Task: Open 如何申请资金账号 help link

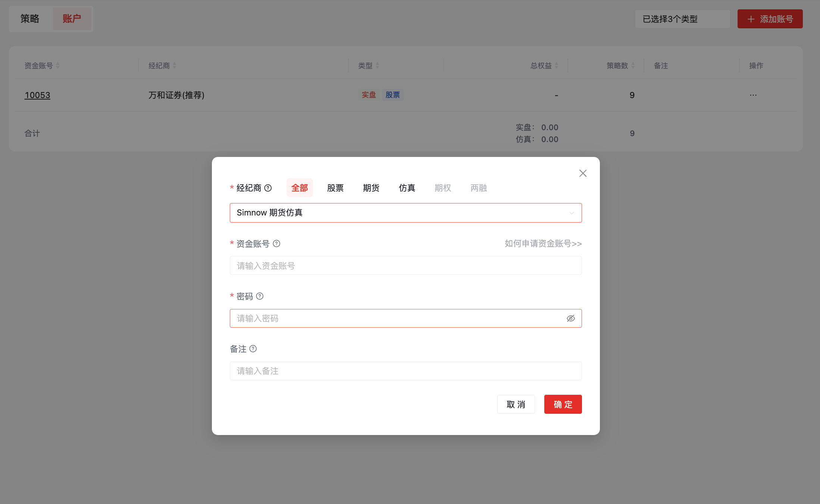Action: [x=543, y=243]
